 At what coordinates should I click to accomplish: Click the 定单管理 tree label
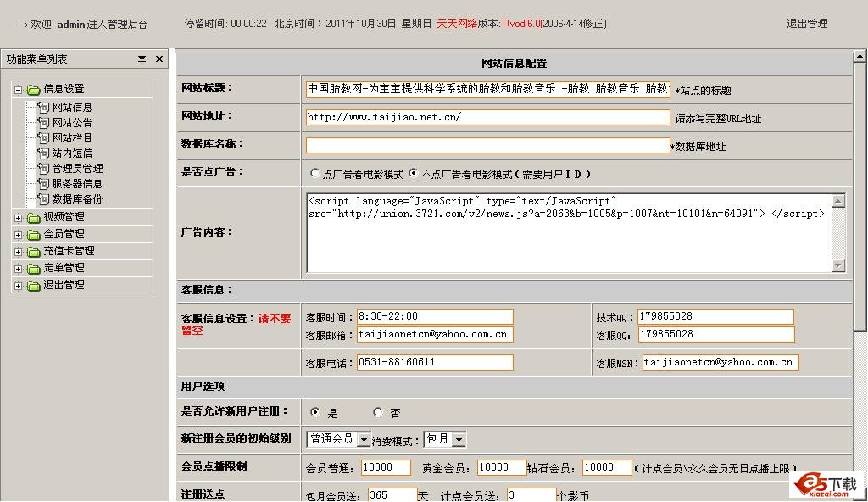pos(64,268)
